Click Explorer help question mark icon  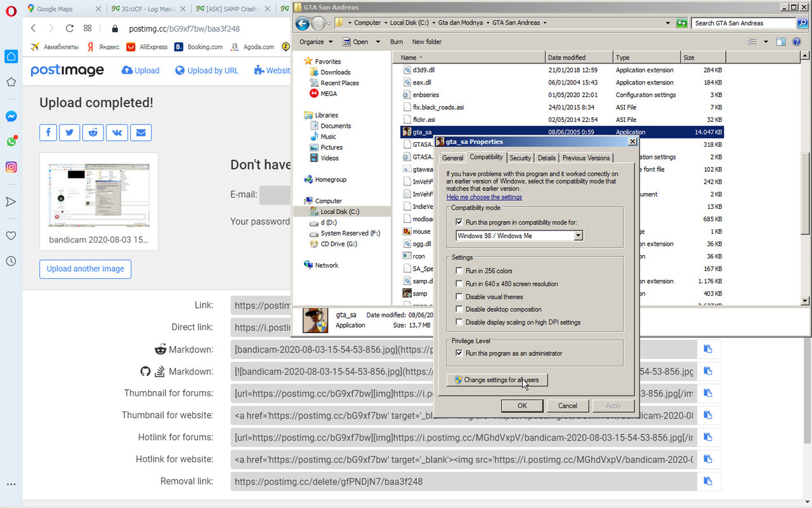pos(797,42)
